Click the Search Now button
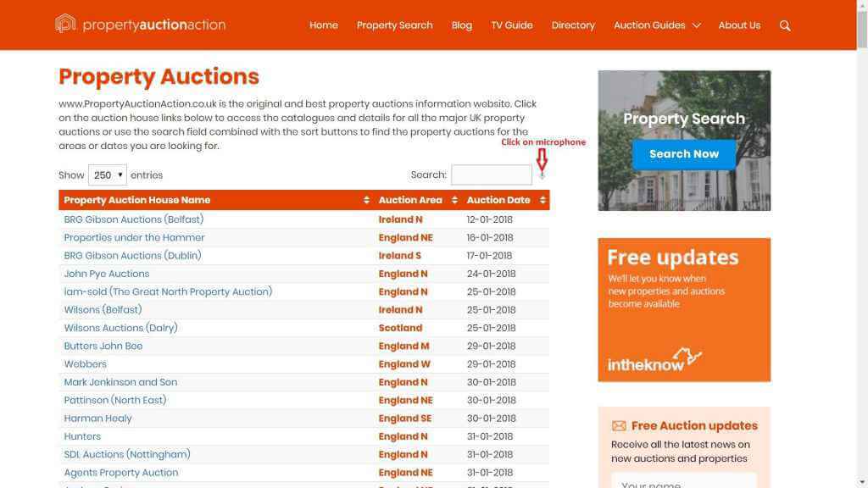868x488 pixels. 684,154
